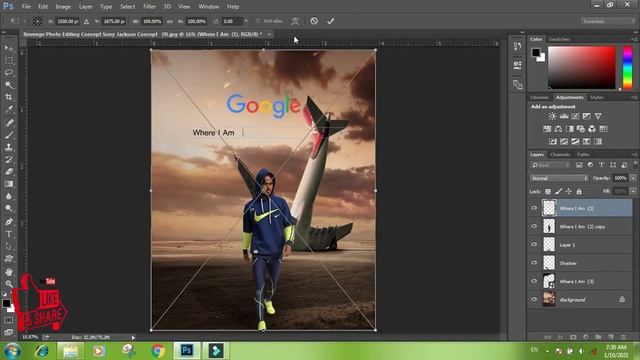This screenshot has width=640, height=360.
Task: Pick a color in the color field
Action: (581, 67)
